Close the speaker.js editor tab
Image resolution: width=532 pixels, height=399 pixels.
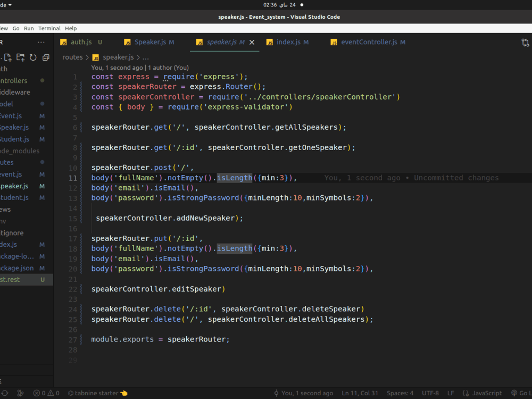tap(252, 41)
